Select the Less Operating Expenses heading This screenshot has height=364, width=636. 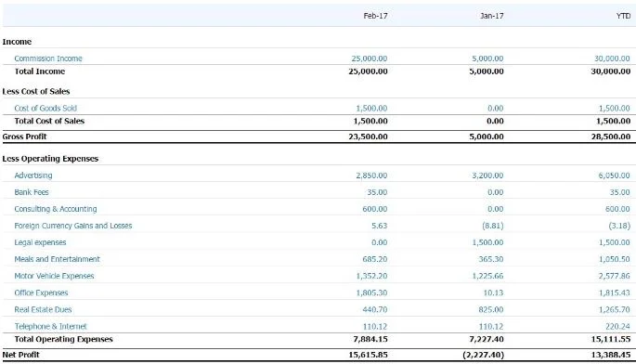pos(50,159)
